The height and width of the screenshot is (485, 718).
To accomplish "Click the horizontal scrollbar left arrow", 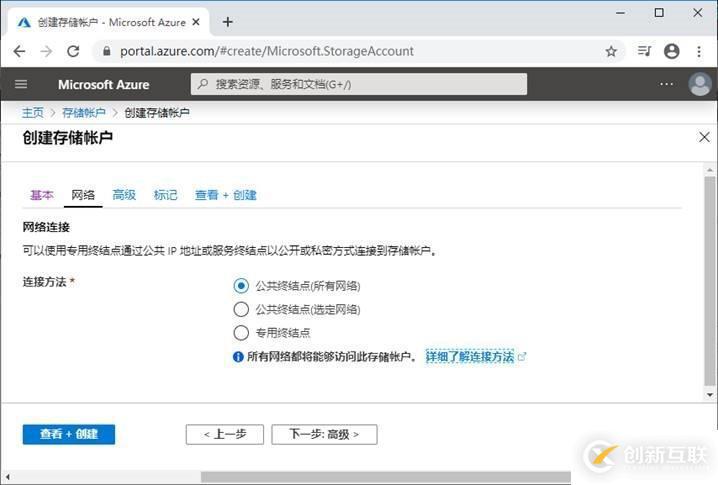I will tap(7, 477).
